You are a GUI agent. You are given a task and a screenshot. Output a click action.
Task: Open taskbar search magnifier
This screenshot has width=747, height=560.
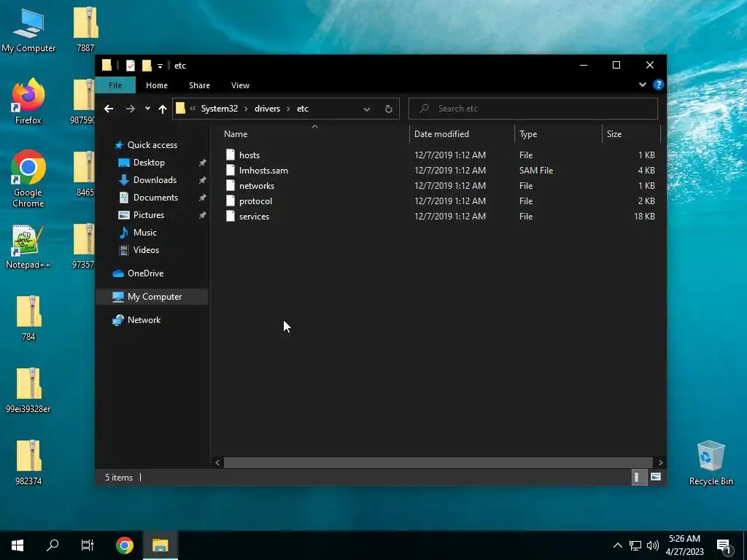(x=53, y=545)
